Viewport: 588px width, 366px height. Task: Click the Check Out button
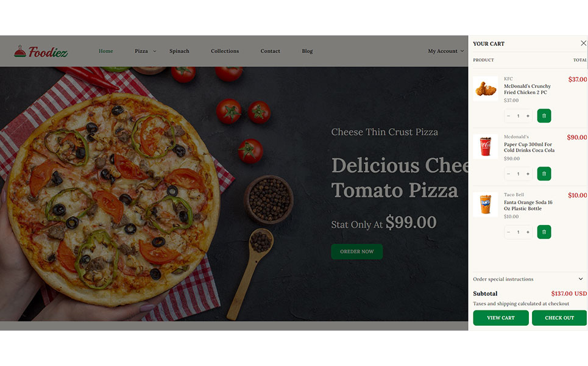(559, 318)
